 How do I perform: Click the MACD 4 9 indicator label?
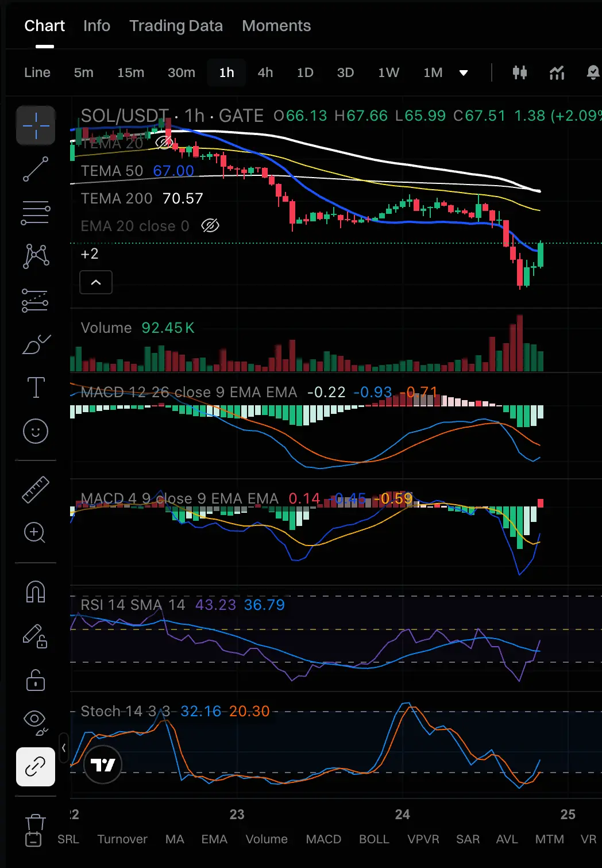click(179, 498)
